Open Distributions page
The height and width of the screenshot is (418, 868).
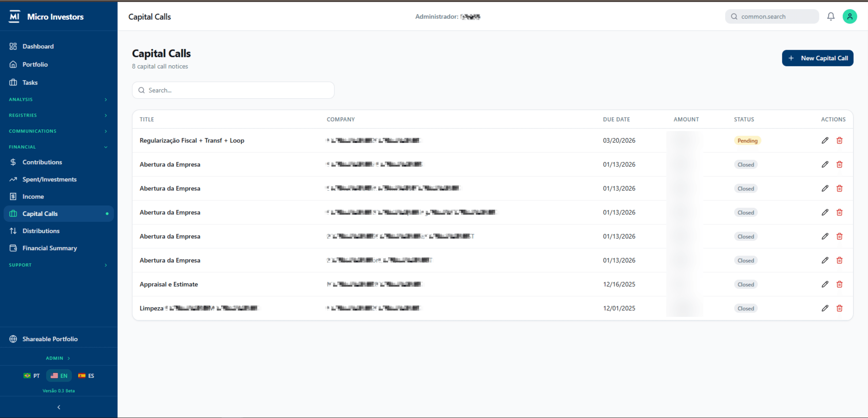[x=59, y=231]
